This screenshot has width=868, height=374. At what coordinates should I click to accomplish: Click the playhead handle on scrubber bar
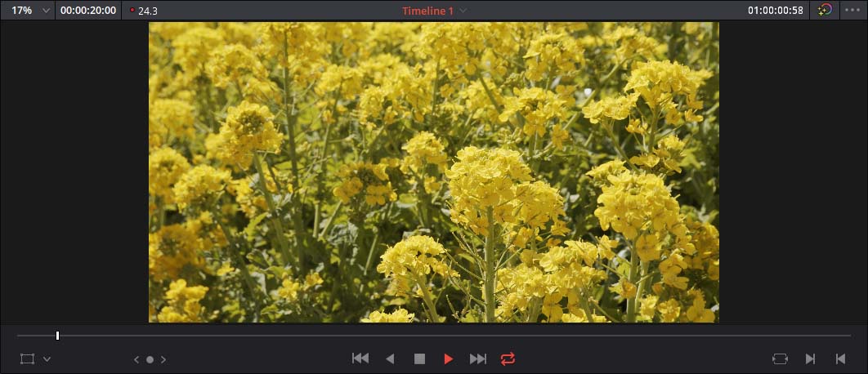click(57, 336)
